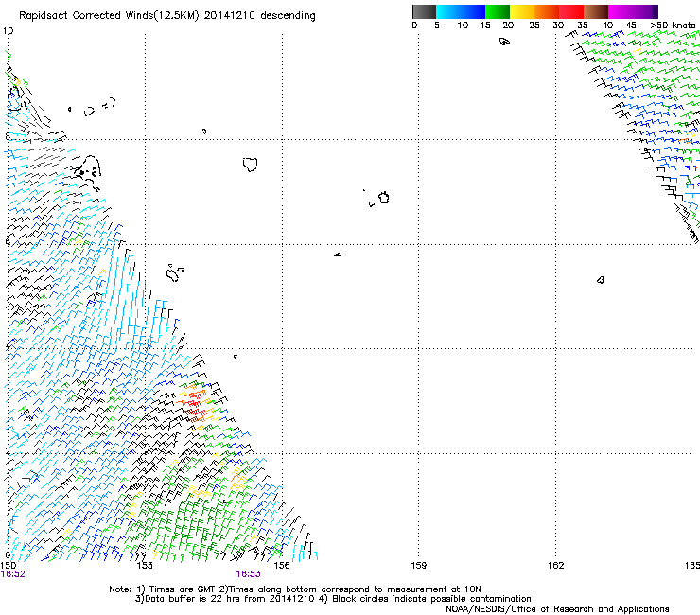The height and width of the screenshot is (615, 700).
Task: Click the purple '16:52' time label
Action: tap(13, 574)
